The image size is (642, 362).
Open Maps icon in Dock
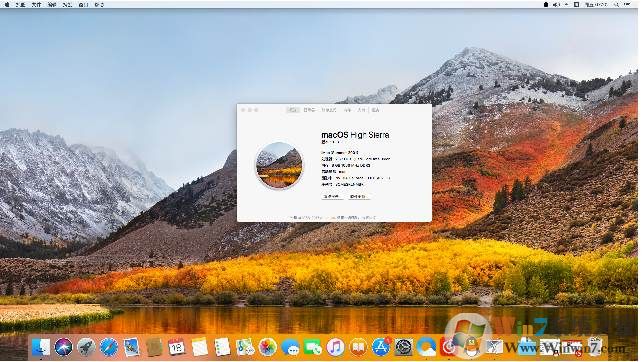[x=245, y=347]
